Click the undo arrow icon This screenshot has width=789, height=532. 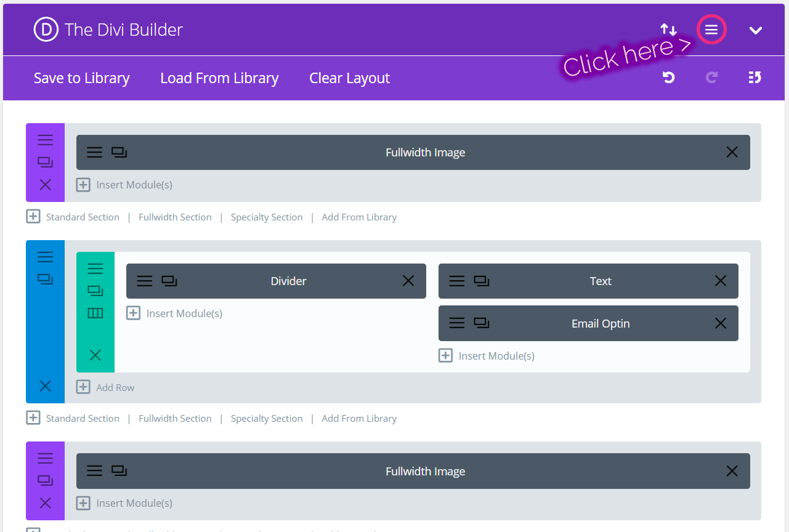pos(668,78)
